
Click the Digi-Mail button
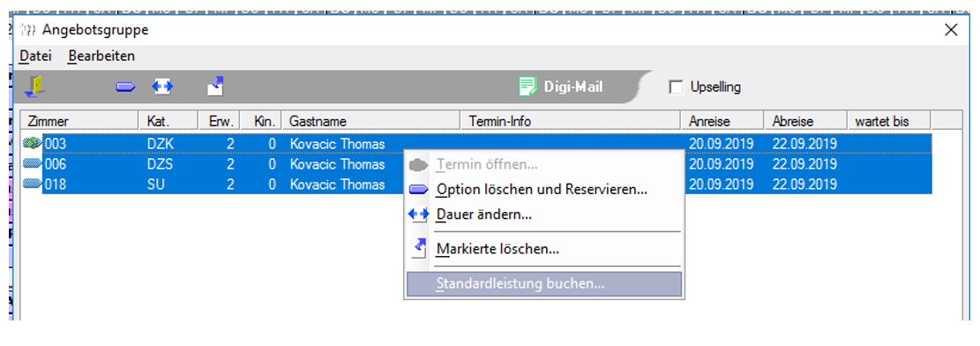(x=561, y=86)
